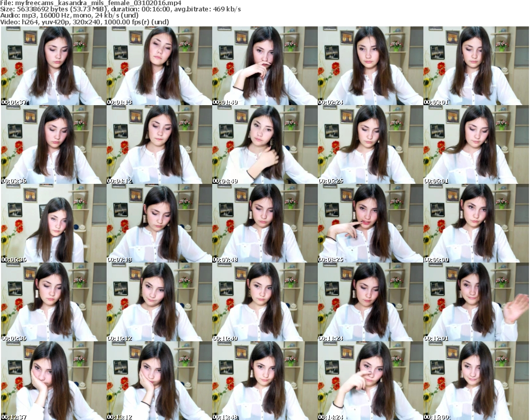This screenshot has width=530, height=420.
Task: Select the thumbnail frame at 00:04:49
Action: (264, 144)
